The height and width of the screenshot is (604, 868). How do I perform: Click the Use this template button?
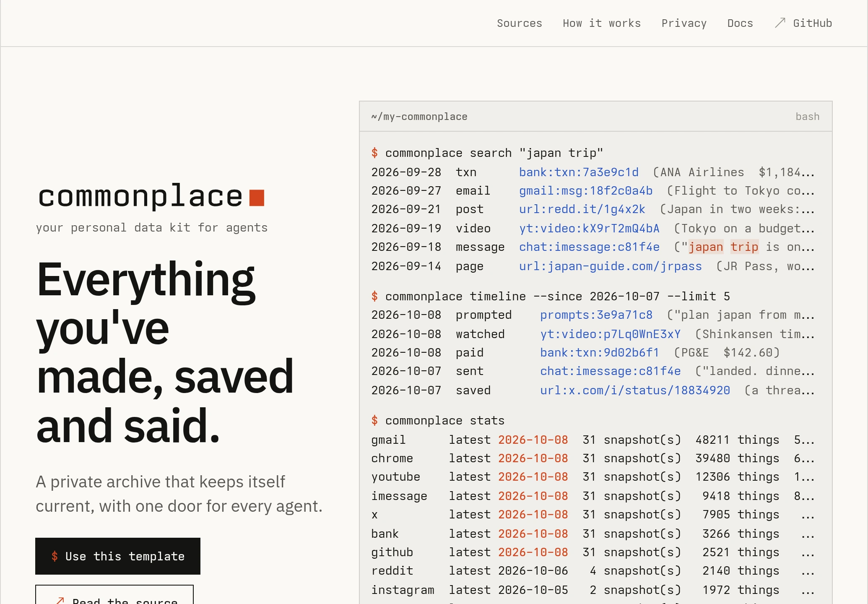tap(118, 556)
